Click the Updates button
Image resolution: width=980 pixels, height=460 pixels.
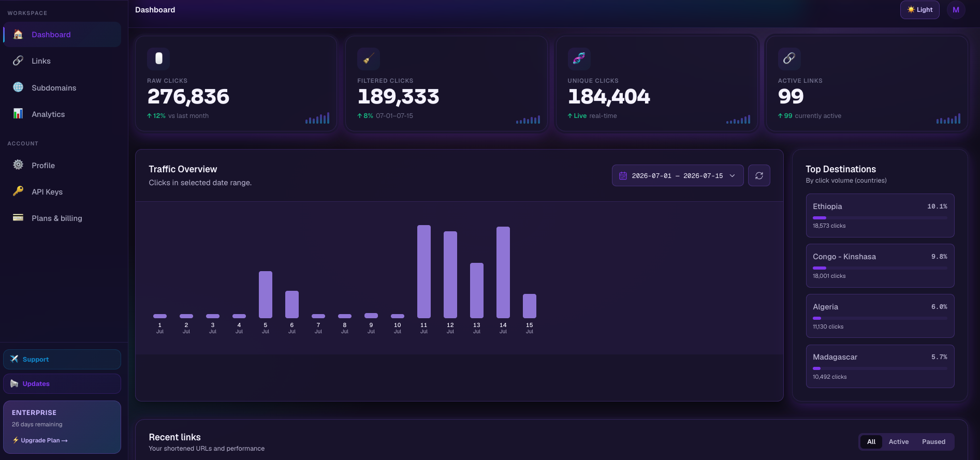[62, 383]
